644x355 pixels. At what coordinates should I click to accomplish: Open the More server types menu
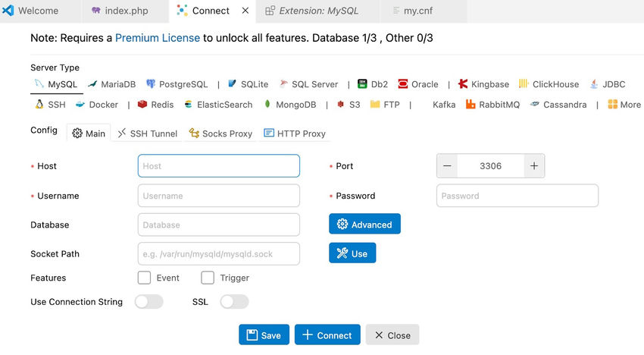point(624,105)
